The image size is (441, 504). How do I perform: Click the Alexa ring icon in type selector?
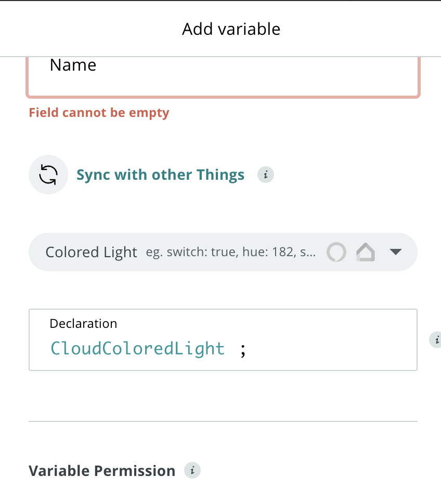click(x=336, y=252)
